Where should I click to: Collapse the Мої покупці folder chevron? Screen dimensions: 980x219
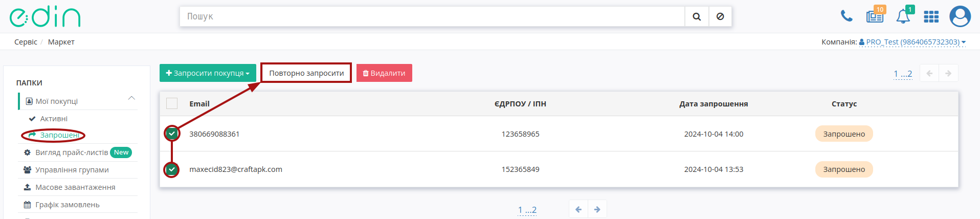click(x=131, y=98)
